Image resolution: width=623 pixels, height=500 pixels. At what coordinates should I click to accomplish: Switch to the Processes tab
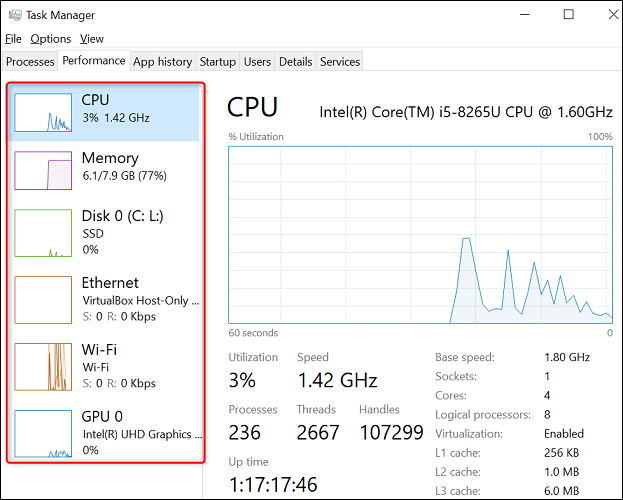click(x=30, y=62)
